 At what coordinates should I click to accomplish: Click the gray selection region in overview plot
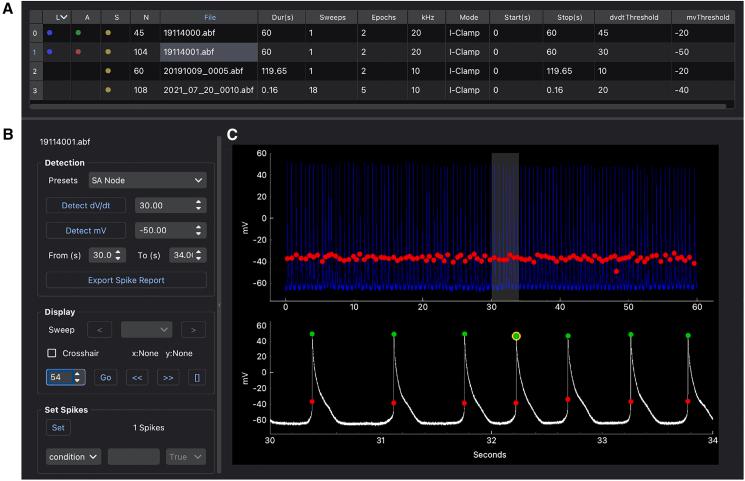click(505, 225)
